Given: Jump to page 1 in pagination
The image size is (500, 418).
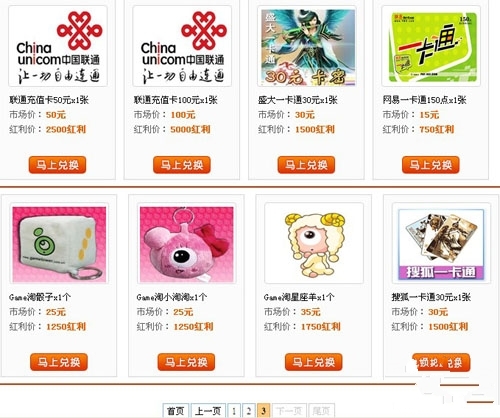Looking at the screenshot, I should (x=234, y=411).
